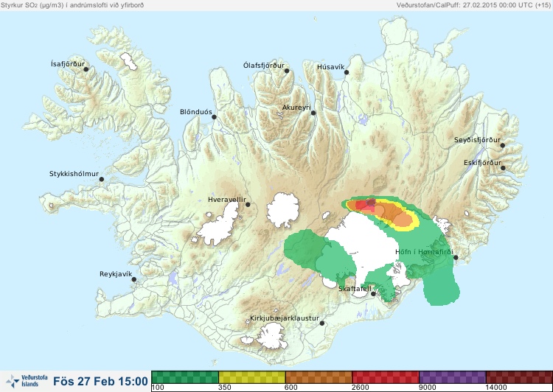Screen dimensions: 553x392
Task: Click the 2600 value under the legend
Action: click(361, 388)
